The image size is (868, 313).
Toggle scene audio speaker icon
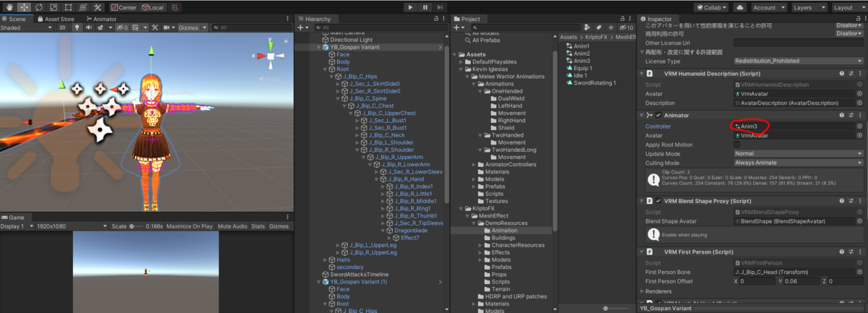point(89,27)
